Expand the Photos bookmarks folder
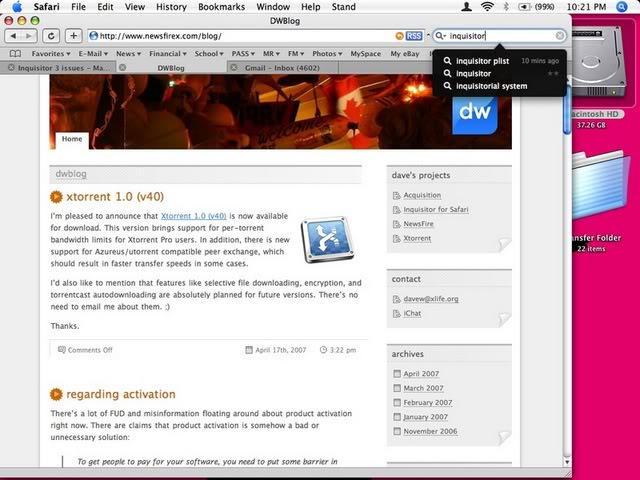Viewport: 640px width, 480px height. coord(327,54)
